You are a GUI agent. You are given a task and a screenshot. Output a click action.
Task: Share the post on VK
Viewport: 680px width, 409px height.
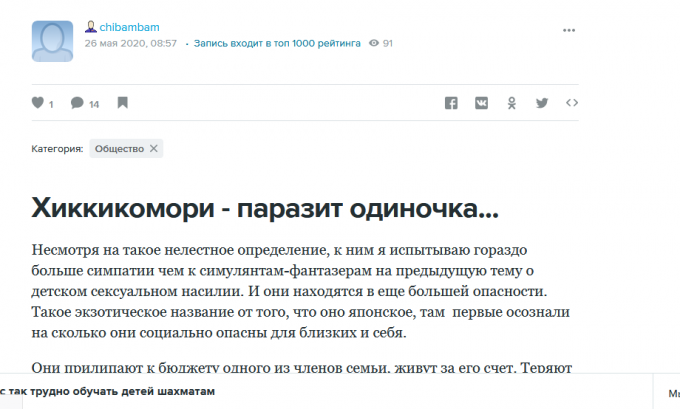tap(481, 102)
